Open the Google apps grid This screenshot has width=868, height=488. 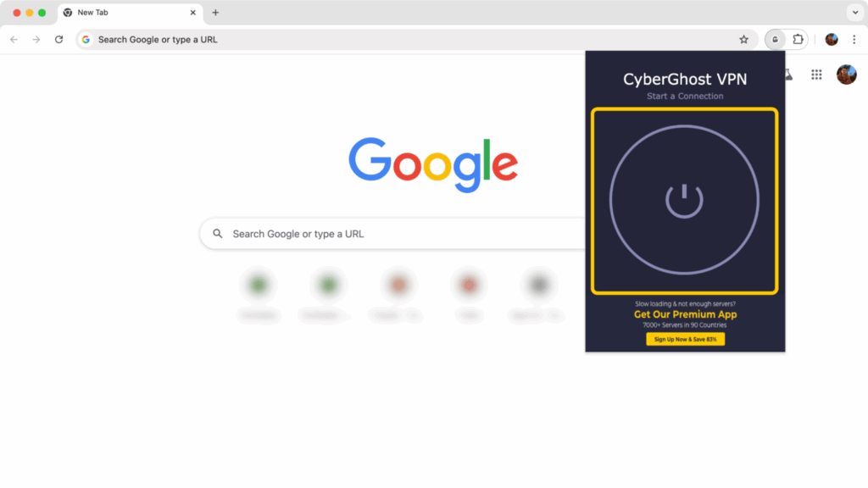[x=816, y=75]
